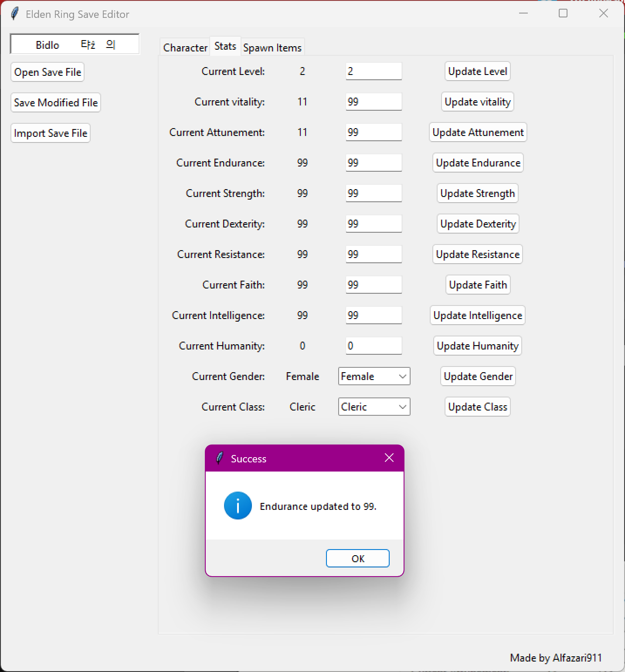The image size is (625, 672).
Task: Close the Elden Ring Save Editor window
Action: click(604, 14)
